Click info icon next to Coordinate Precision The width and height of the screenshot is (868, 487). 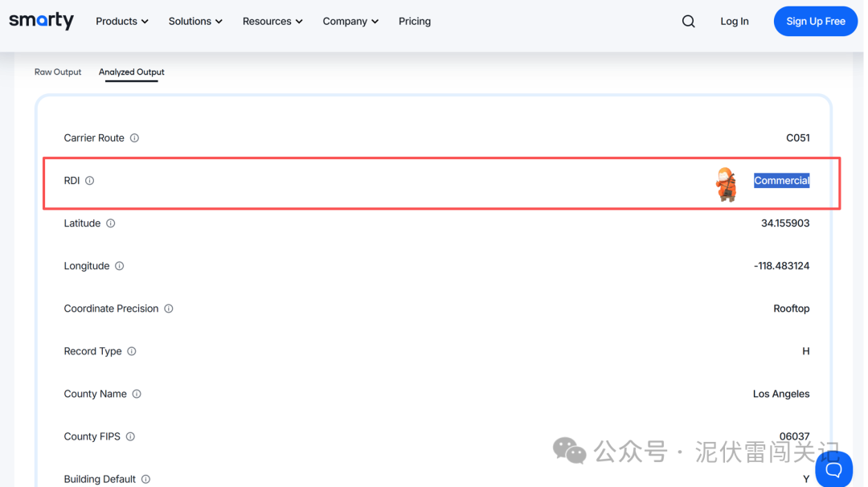(x=169, y=309)
